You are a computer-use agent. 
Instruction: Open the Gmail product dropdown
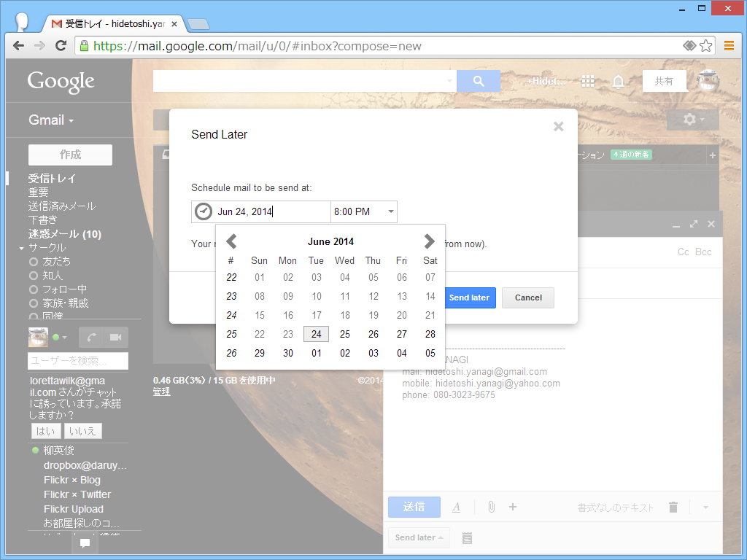click(x=51, y=120)
